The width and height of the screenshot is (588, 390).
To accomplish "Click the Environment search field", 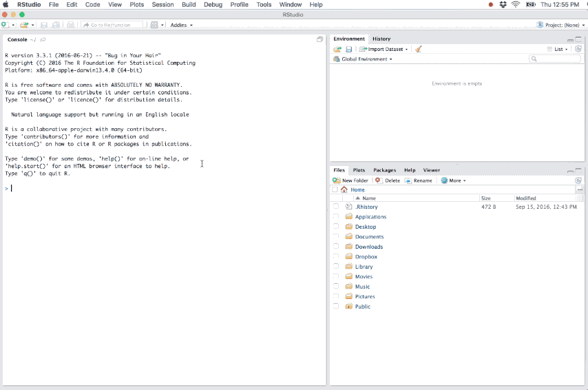I will pos(555,59).
